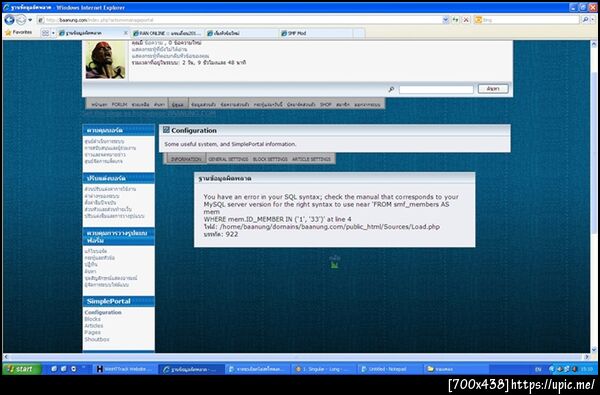Switch to the SMF Mod browser tab

[316, 33]
